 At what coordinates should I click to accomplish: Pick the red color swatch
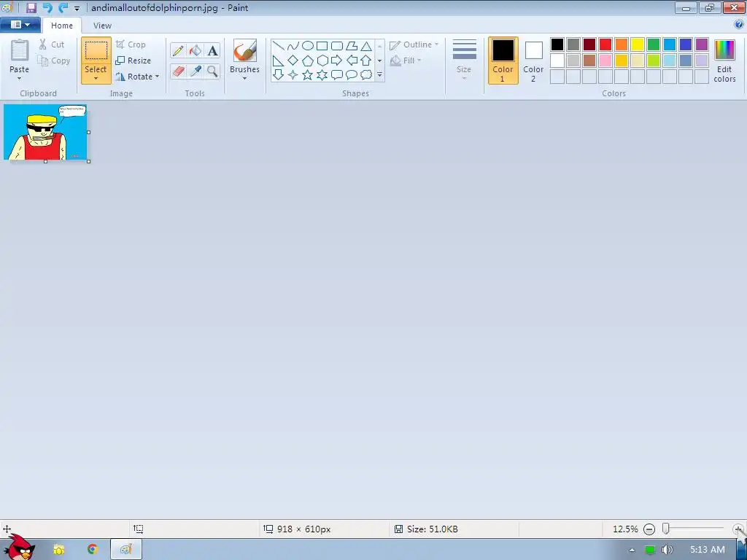pyautogui.click(x=605, y=44)
